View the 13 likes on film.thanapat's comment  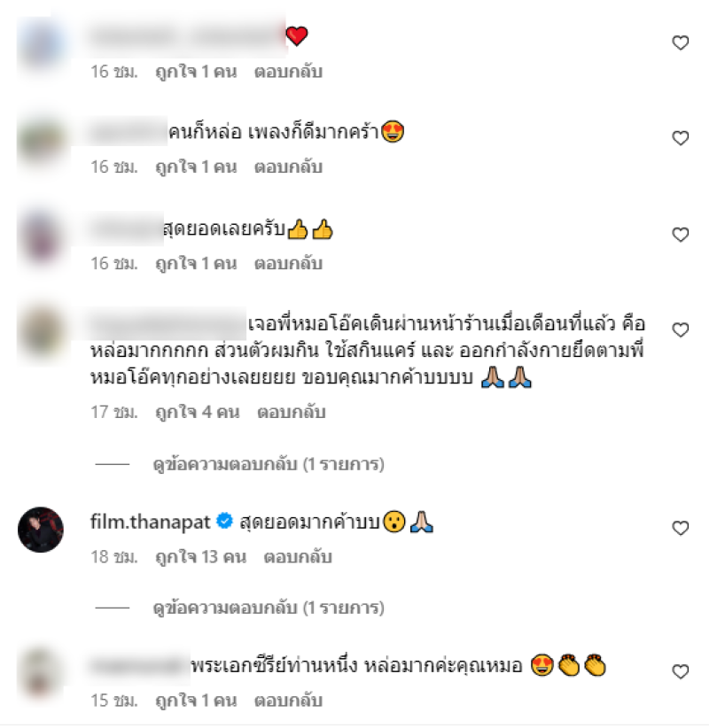[x=200, y=557]
